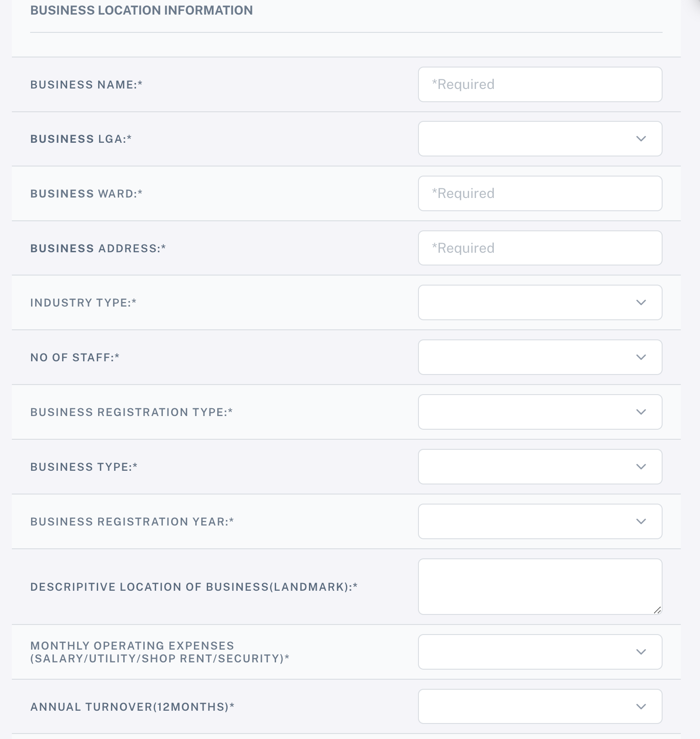Click the Business Registration Type chevron
Viewport: 700px width, 739px height.
pyautogui.click(x=641, y=412)
